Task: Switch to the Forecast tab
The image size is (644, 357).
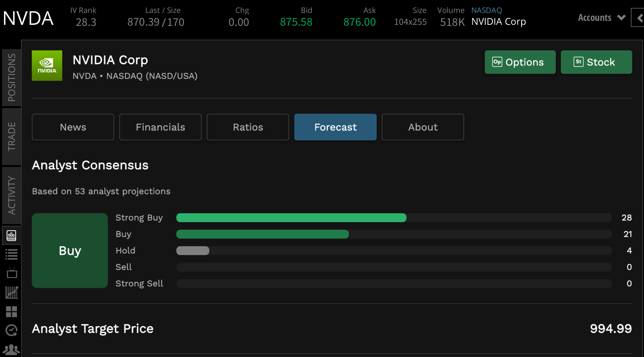Action: click(x=335, y=127)
